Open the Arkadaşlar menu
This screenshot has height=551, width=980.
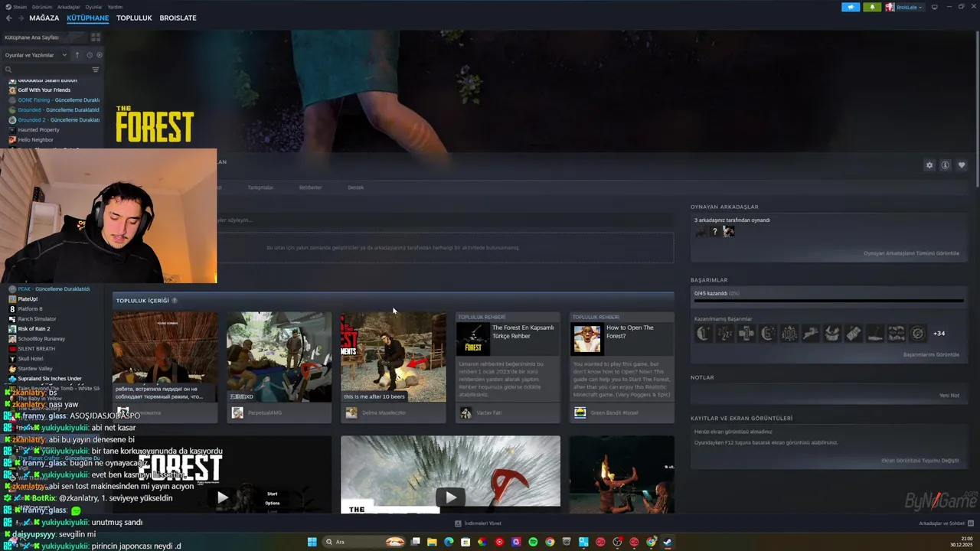coord(69,6)
